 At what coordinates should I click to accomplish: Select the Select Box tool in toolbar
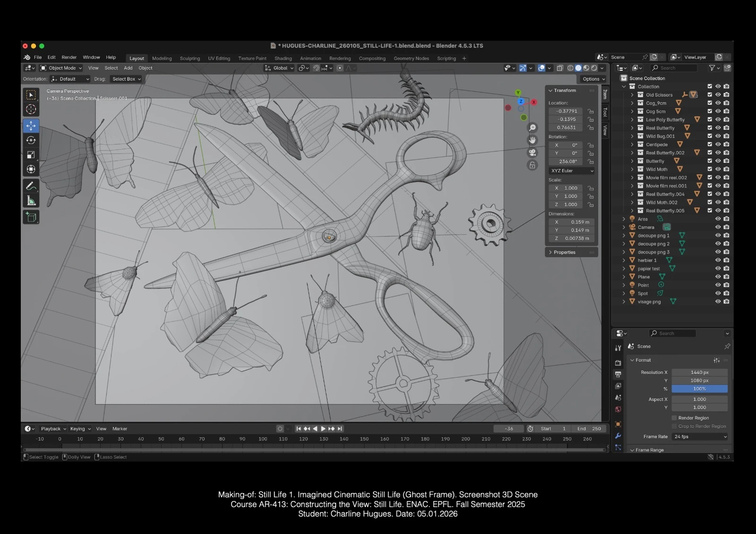[x=31, y=95]
